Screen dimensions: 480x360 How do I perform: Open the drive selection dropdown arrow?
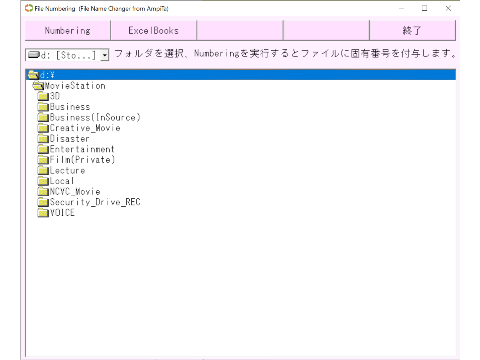105,55
